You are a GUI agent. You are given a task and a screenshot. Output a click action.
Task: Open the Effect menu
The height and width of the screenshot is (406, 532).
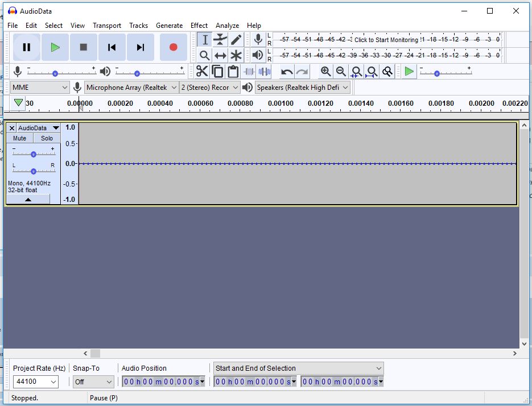point(199,26)
